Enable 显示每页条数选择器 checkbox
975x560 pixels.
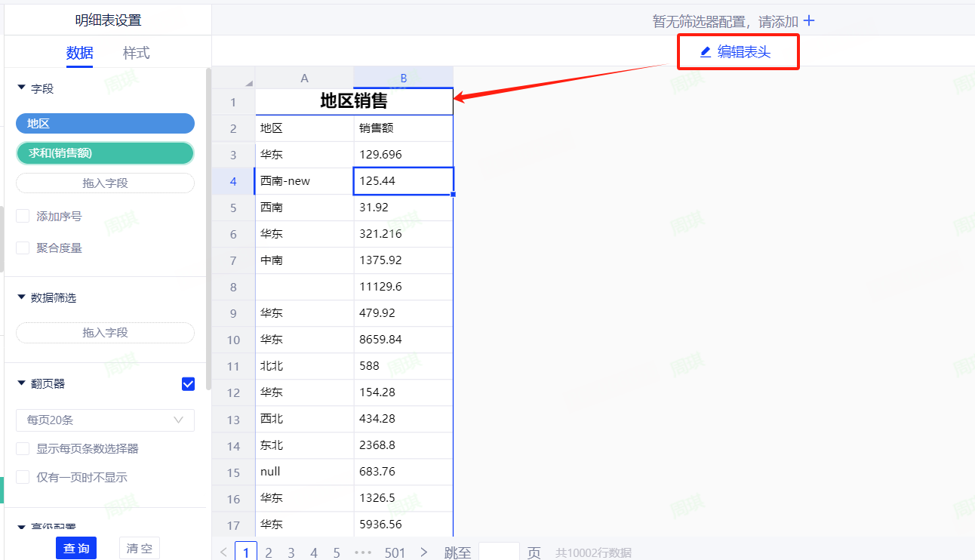coord(23,449)
